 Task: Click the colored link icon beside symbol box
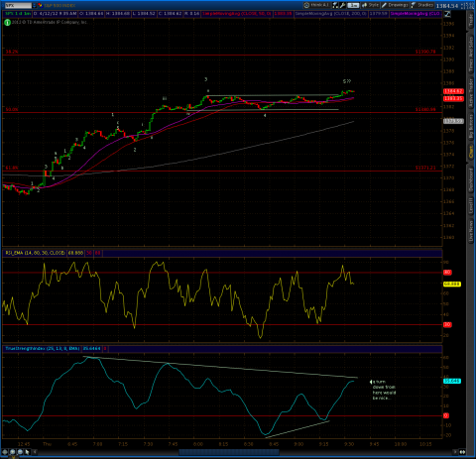click(40, 5)
